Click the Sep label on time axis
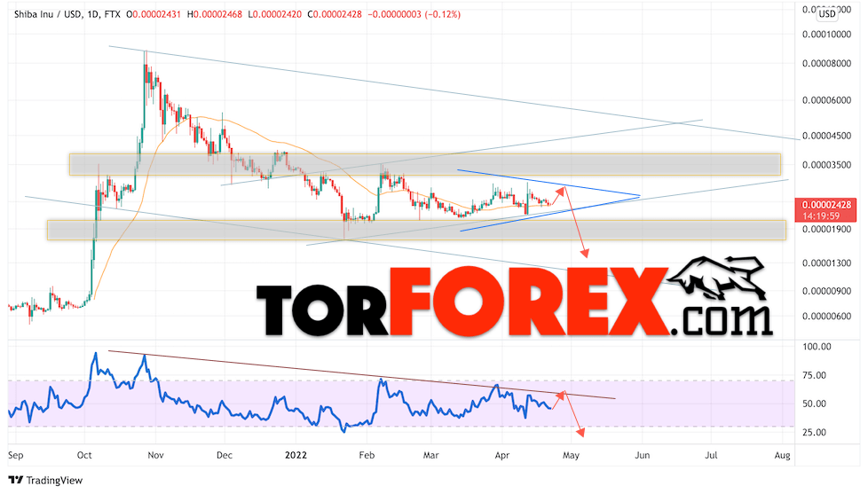Image resolution: width=868 pixels, height=494 pixels. coord(16,455)
